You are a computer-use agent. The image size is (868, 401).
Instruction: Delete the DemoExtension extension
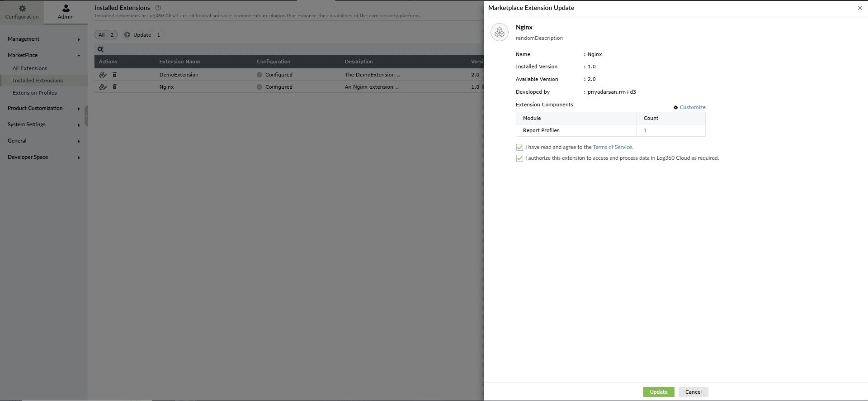point(115,75)
